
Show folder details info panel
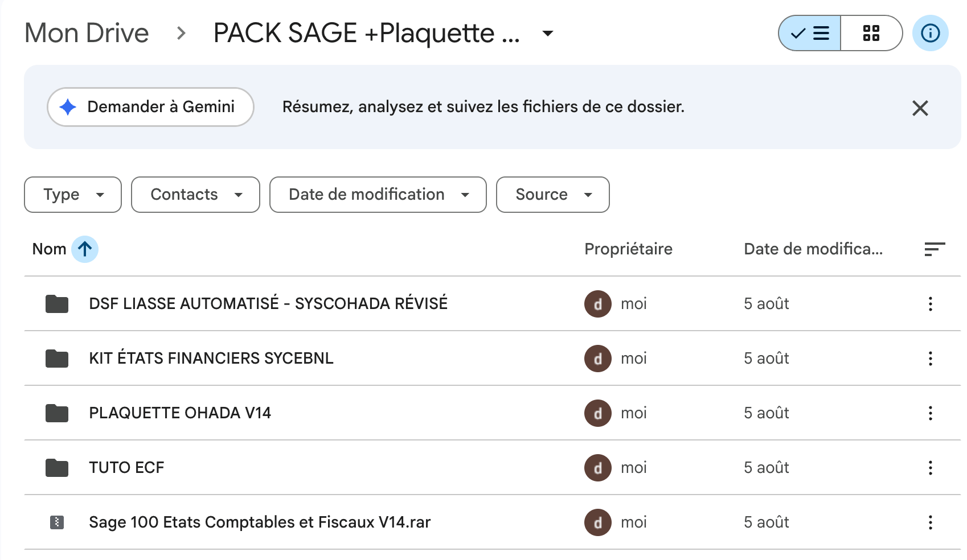click(x=931, y=33)
